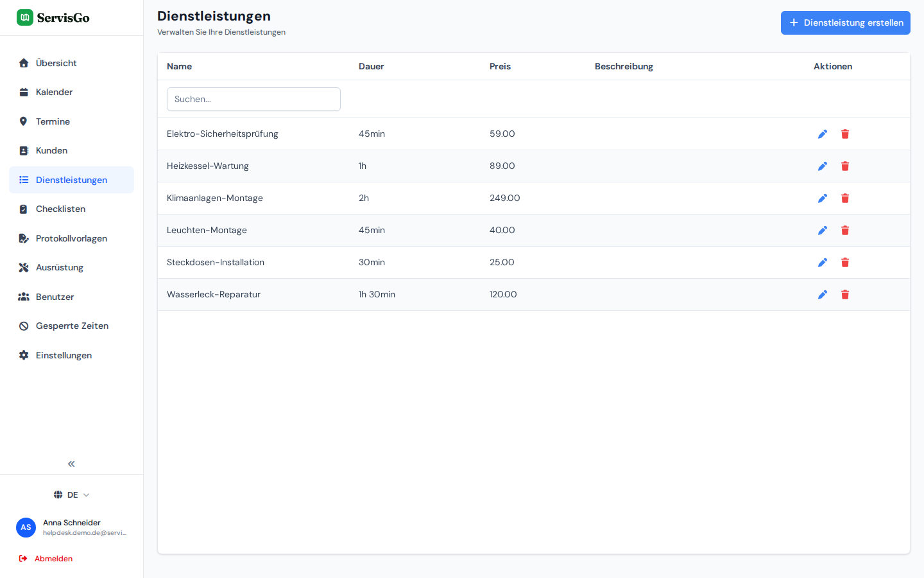Edit the Klimaanlagen-Montage service
Viewport: 924px width, 578px height.
click(x=823, y=198)
